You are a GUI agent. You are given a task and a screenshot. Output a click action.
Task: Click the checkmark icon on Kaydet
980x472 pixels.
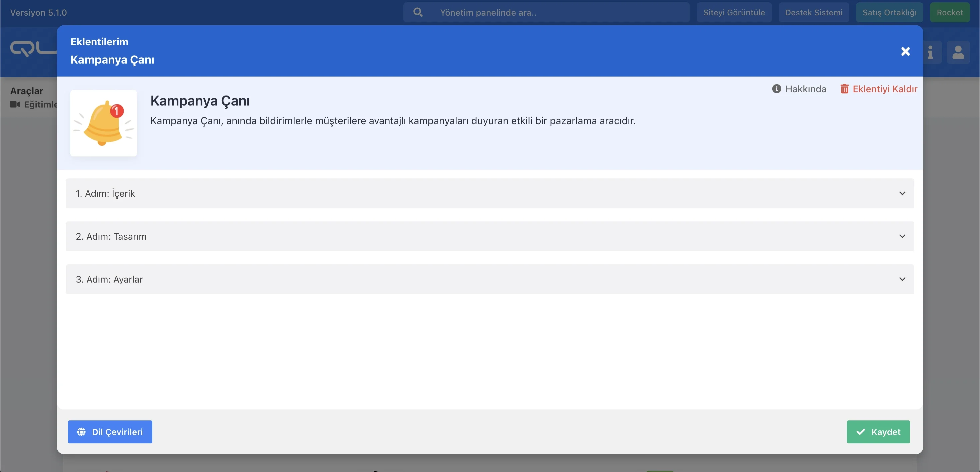(861, 432)
